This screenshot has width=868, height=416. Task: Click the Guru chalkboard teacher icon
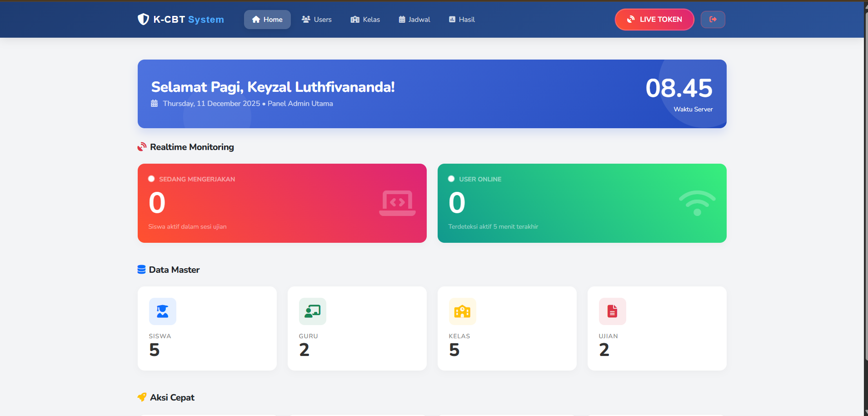[x=312, y=311]
